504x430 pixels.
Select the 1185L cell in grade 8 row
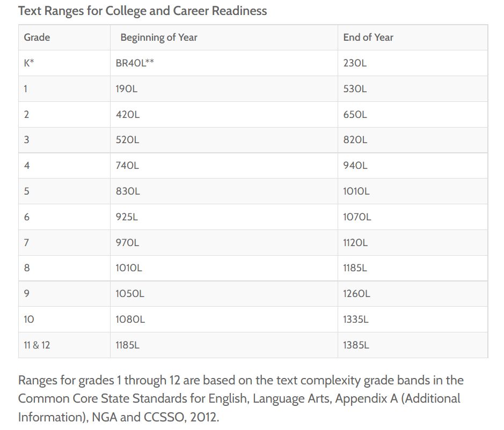pos(355,268)
